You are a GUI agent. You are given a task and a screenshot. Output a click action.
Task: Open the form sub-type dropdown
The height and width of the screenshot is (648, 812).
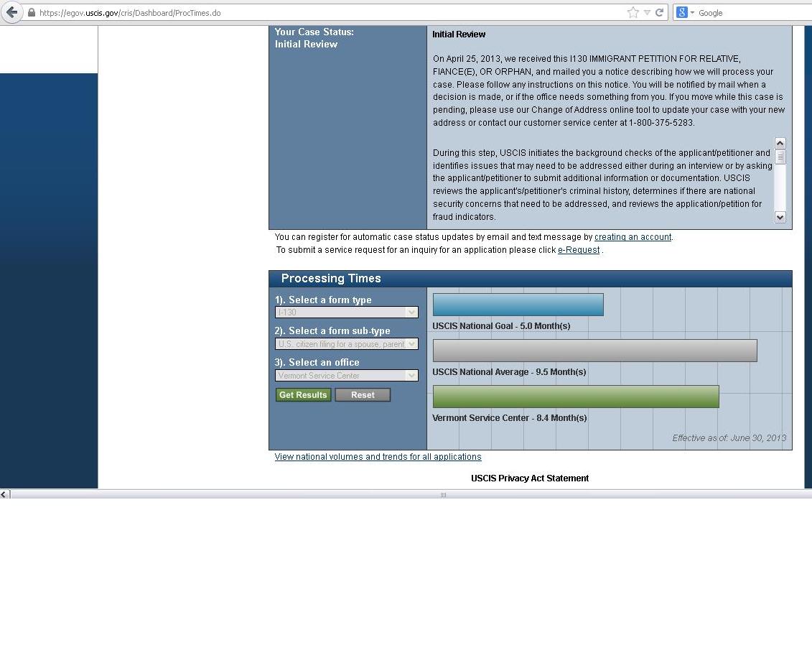click(347, 344)
